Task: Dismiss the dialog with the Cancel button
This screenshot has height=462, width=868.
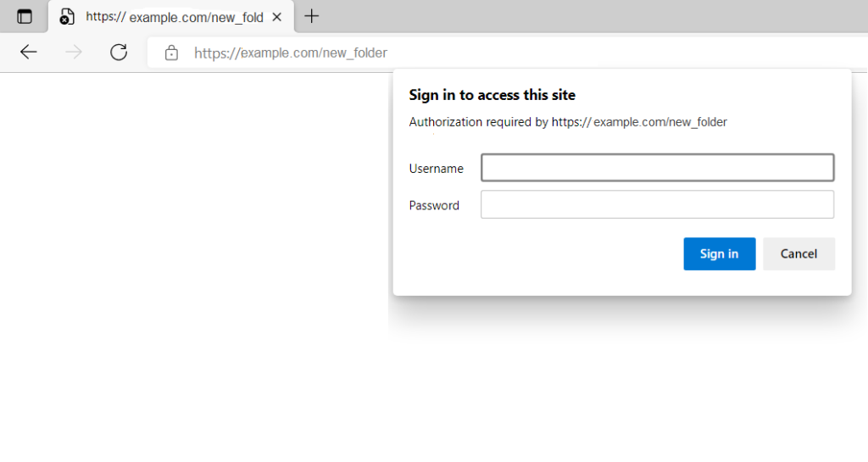Action: point(798,254)
